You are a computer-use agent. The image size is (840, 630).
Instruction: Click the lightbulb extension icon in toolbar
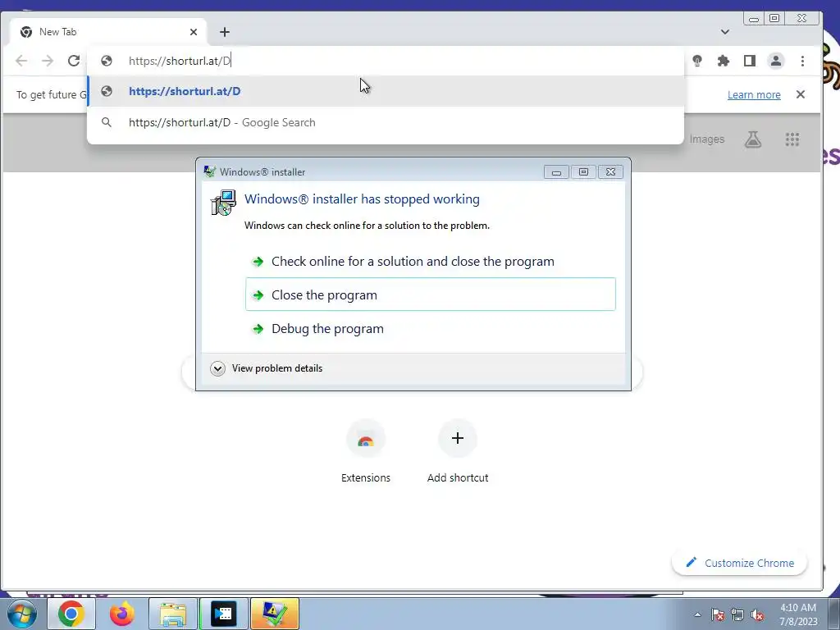[697, 61]
